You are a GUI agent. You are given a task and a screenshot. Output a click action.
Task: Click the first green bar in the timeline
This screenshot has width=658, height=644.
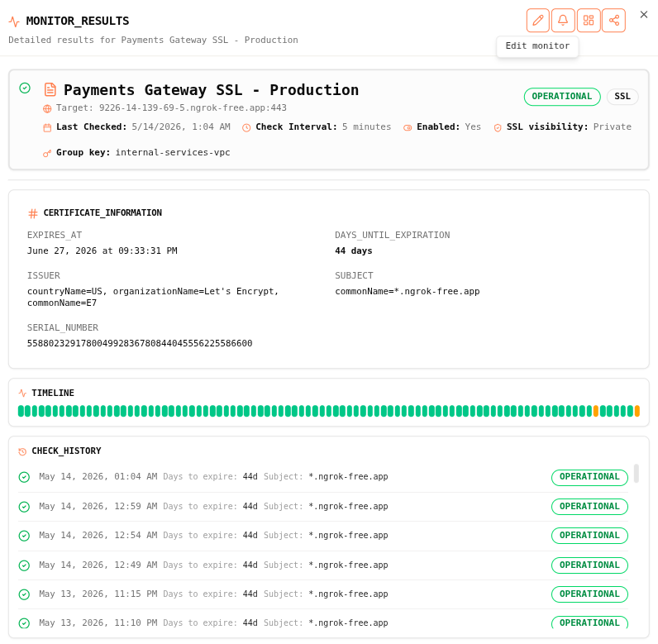[21, 411]
